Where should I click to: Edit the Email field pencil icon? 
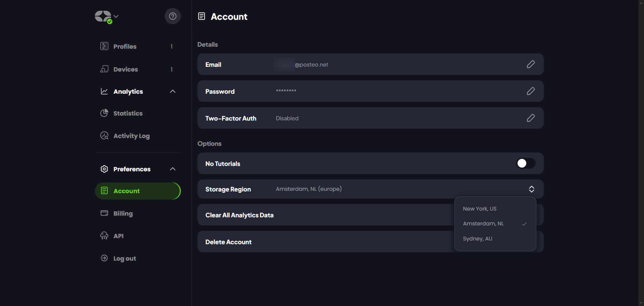coord(530,64)
